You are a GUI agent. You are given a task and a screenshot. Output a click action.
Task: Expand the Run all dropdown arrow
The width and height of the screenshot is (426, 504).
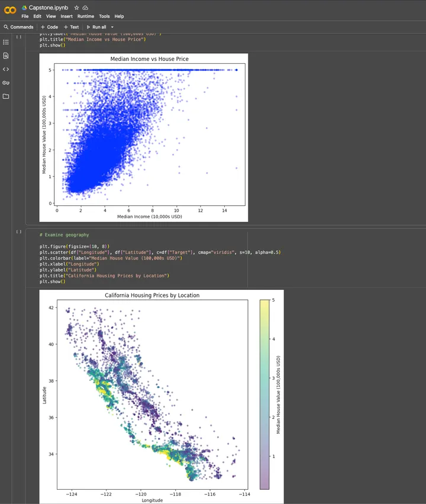(x=112, y=27)
